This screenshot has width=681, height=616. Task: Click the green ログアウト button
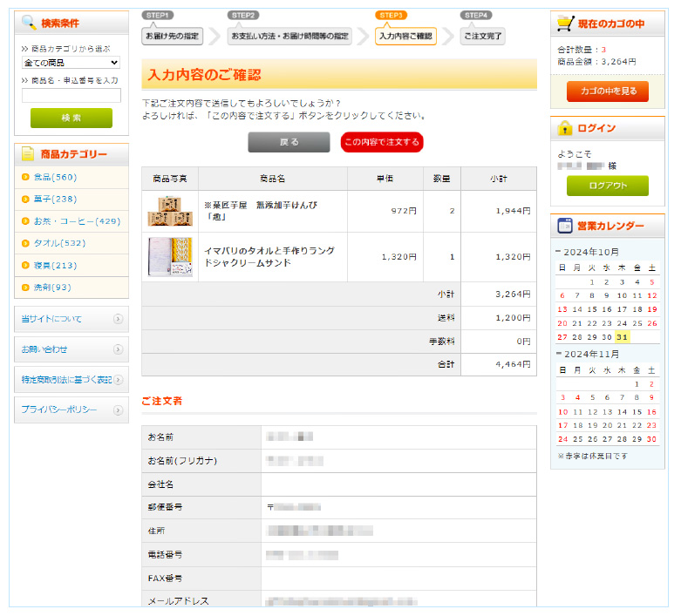pos(607,186)
